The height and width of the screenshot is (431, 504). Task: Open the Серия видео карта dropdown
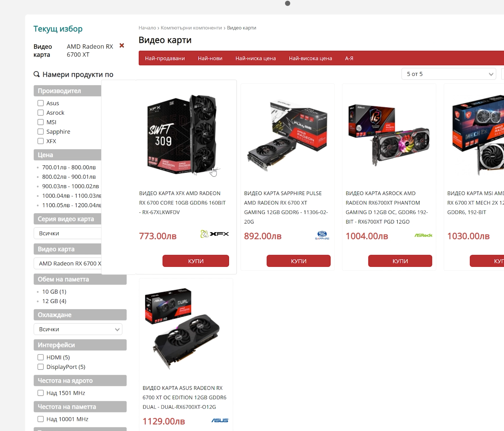tap(67, 233)
